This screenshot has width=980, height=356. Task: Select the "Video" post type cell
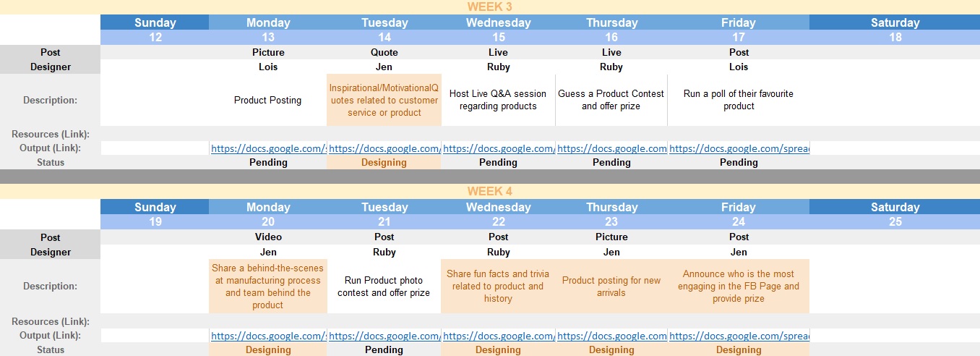[268, 237]
